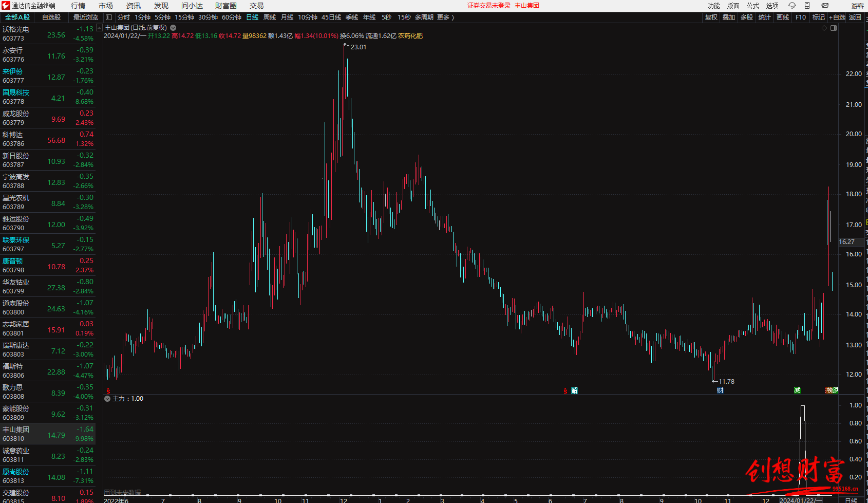Viewport: 868px width, 503px height.
Task: Open the message envelope icon
Action: coord(824,6)
